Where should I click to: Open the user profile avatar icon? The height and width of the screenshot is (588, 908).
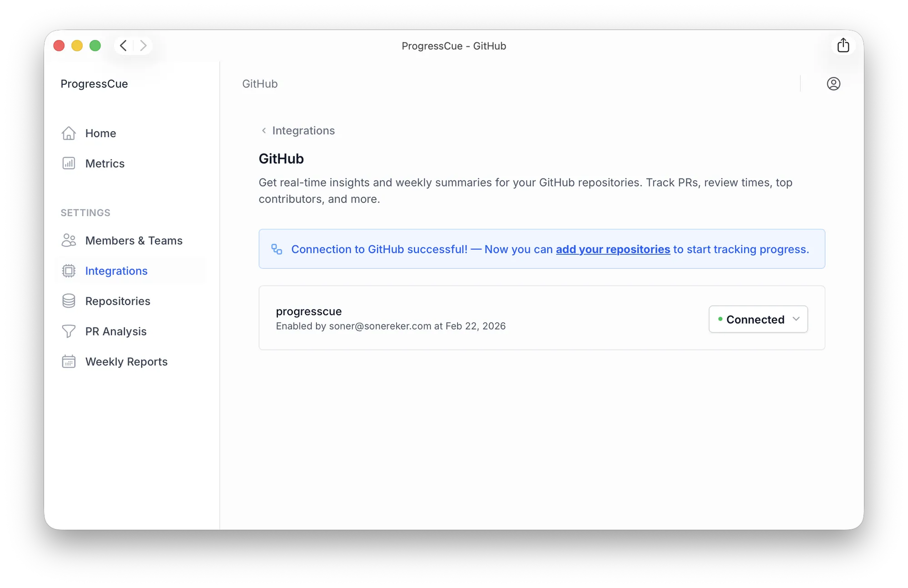coord(833,84)
